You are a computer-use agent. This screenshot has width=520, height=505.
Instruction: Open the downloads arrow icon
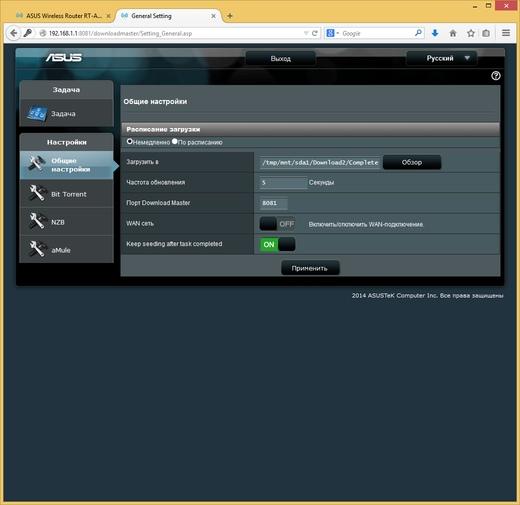pos(435,33)
